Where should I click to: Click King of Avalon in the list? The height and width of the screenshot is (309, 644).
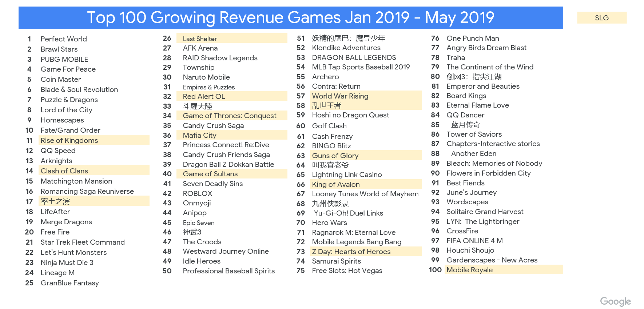tap(335, 184)
